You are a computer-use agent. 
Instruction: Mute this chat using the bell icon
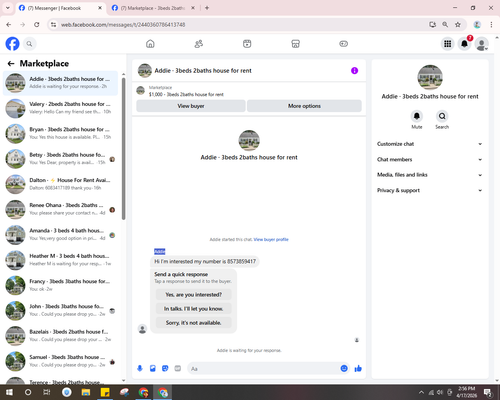coord(417,116)
